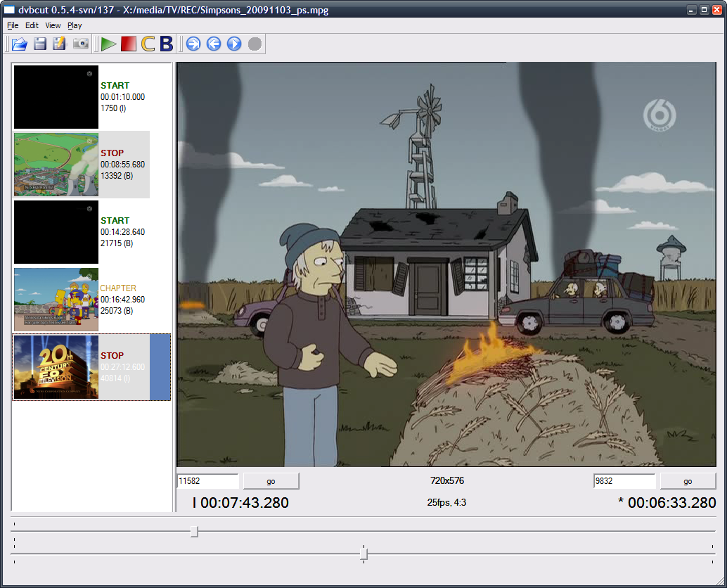Click the gray circle stop playback button
Screen dimensions: 727x588
click(255, 44)
